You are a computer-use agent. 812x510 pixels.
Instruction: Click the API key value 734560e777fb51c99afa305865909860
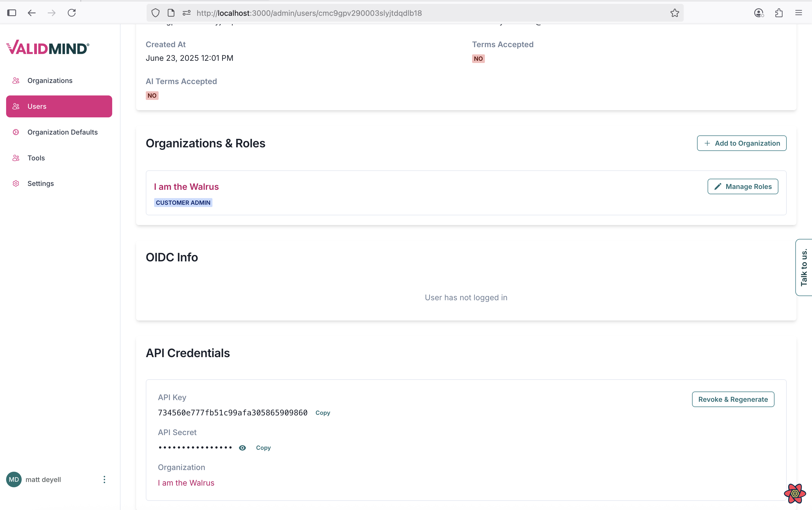tap(233, 413)
